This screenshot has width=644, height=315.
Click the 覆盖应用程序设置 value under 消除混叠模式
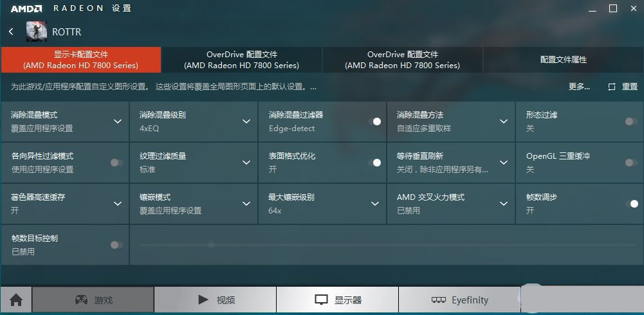tap(42, 129)
